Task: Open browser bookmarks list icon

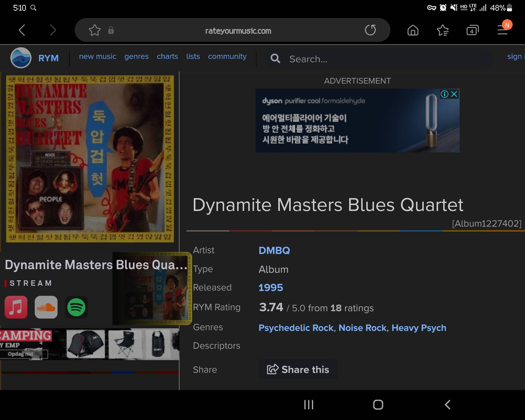Action: tap(442, 31)
